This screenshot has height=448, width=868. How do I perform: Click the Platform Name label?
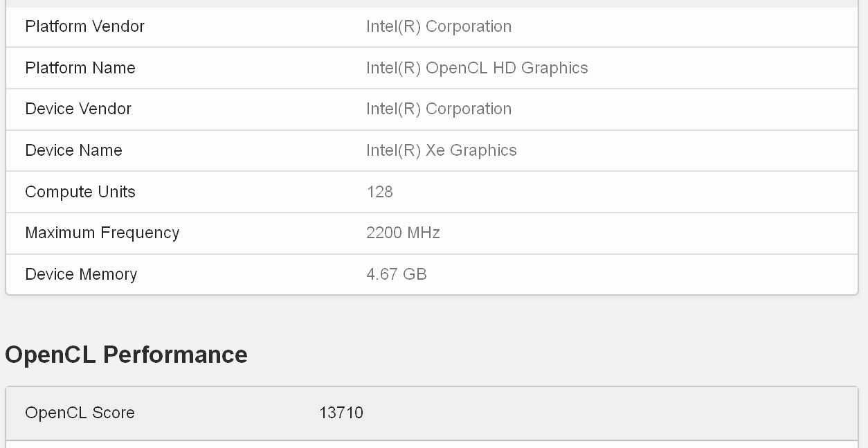coord(80,68)
